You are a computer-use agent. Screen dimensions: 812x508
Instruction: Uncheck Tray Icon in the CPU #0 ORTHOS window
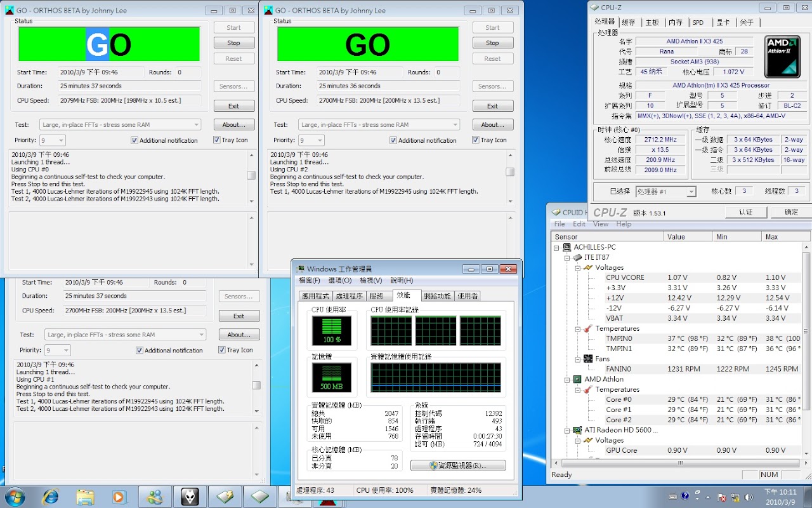coord(217,140)
